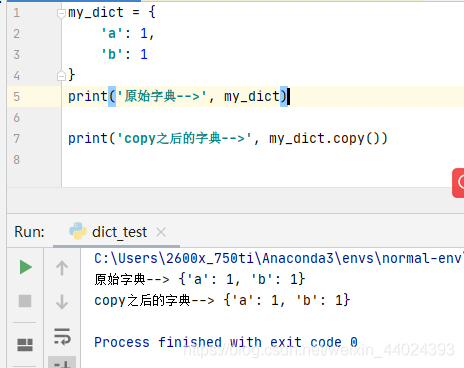
Task: Click my_dict = { on line 1
Action: click(x=112, y=13)
